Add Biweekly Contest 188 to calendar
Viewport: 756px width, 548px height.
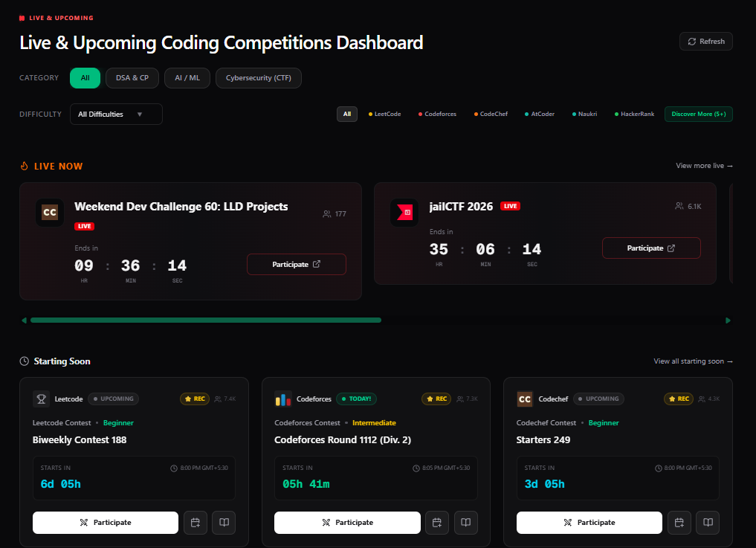point(196,523)
